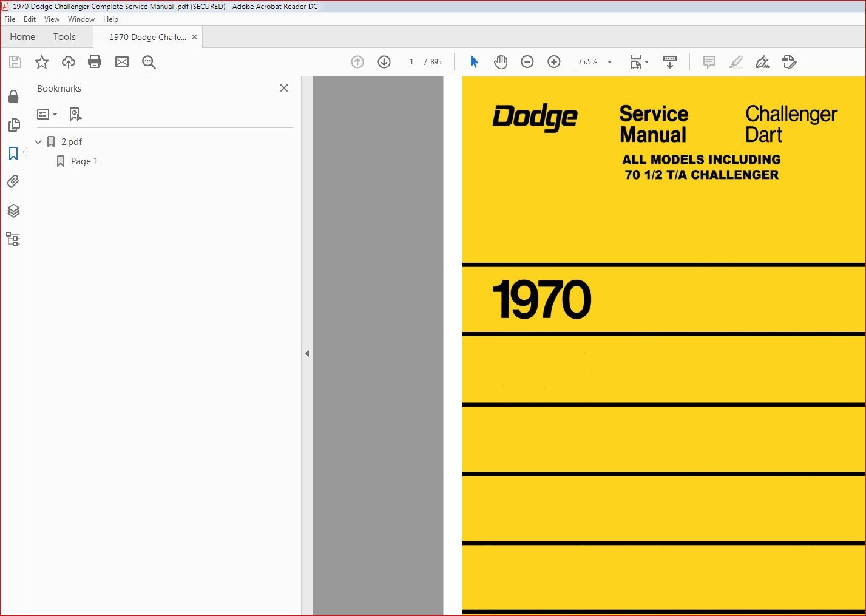Screen dimensions: 866x616
Task: Open the Model Tree panel icon
Action: (13, 239)
